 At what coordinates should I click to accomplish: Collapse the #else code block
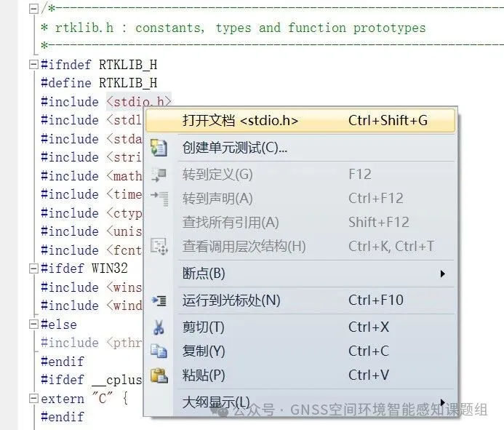coord(33,324)
